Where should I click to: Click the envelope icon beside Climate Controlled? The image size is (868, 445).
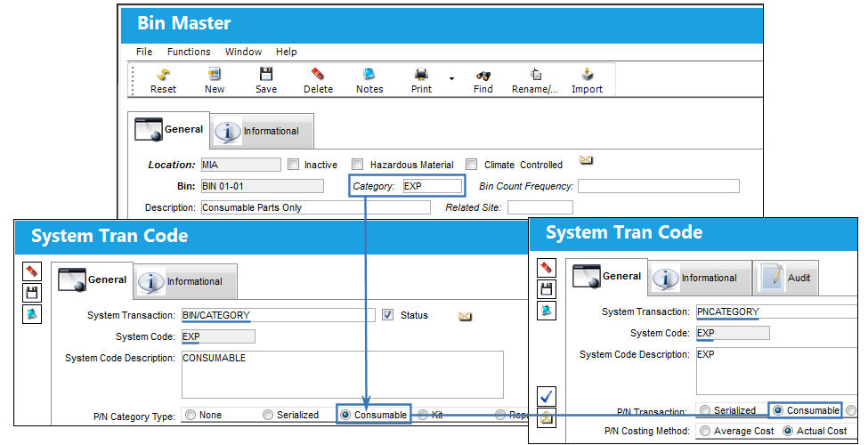click(586, 160)
